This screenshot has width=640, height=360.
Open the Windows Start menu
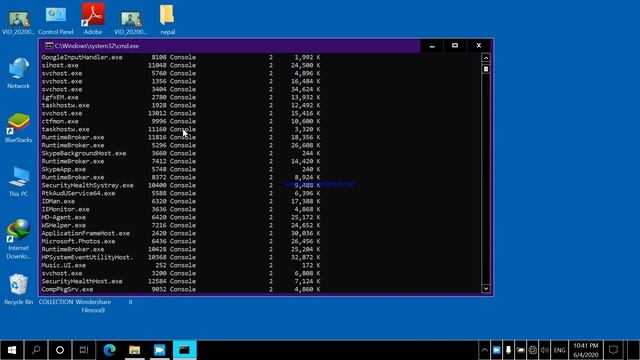(12, 350)
